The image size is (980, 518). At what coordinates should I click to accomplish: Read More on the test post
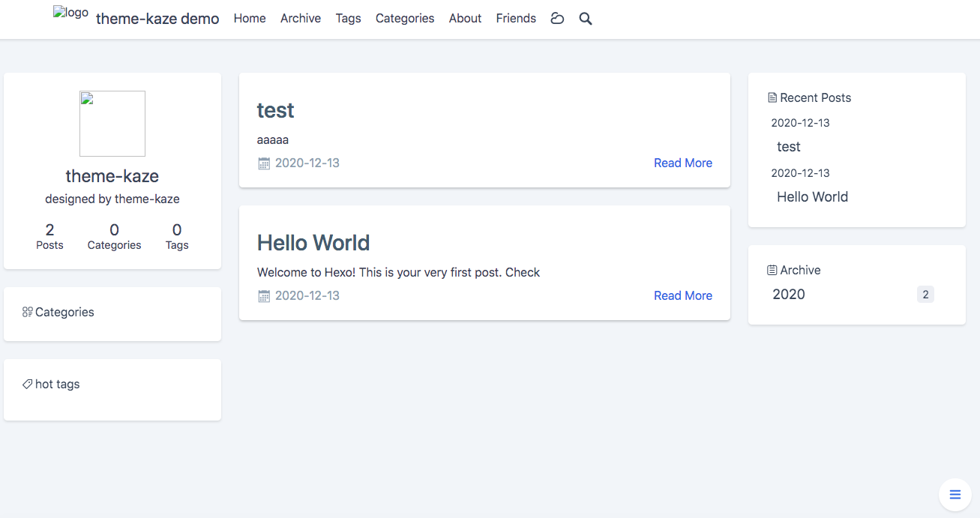(x=682, y=163)
